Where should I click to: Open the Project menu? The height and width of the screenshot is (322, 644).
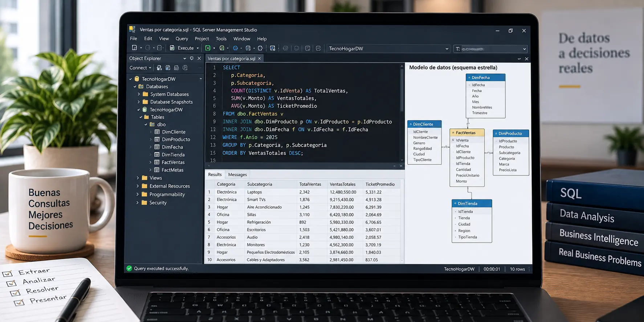click(x=202, y=38)
